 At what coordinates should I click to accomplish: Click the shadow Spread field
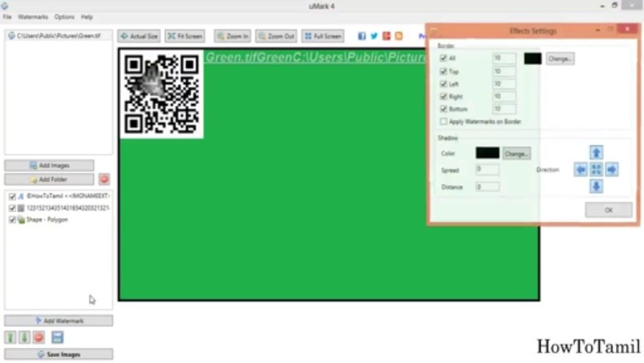click(487, 170)
